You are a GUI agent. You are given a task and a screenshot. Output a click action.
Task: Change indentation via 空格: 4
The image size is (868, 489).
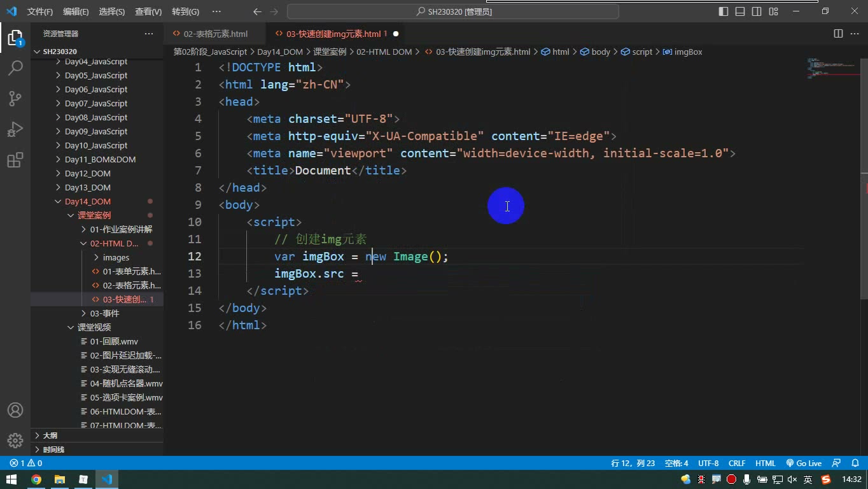[676, 464]
